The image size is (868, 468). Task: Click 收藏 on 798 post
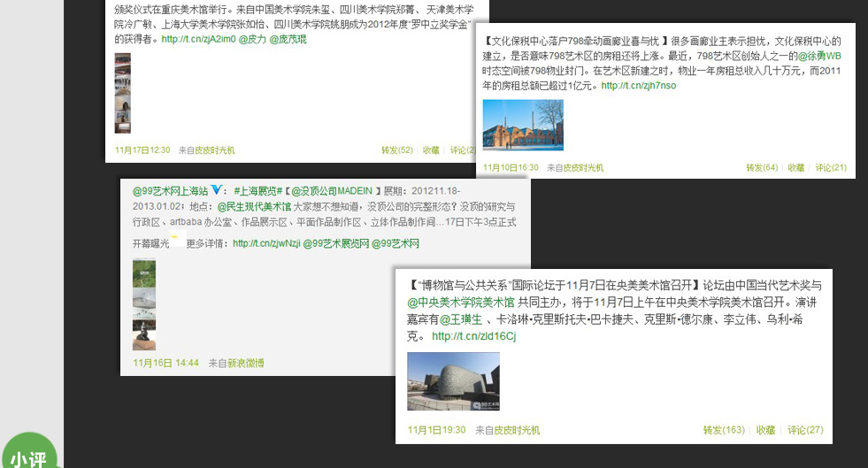click(x=796, y=167)
